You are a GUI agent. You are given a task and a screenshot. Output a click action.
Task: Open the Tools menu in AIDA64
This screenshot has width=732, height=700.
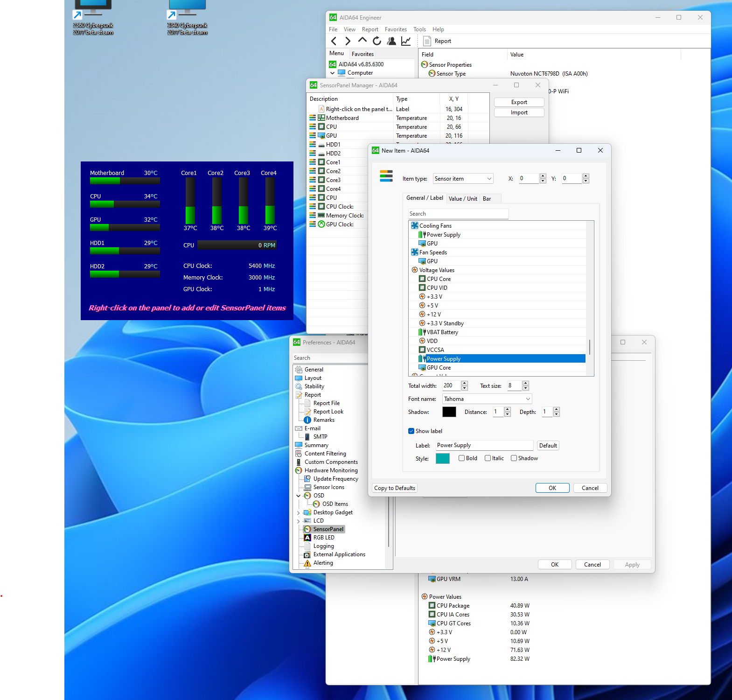point(419,29)
